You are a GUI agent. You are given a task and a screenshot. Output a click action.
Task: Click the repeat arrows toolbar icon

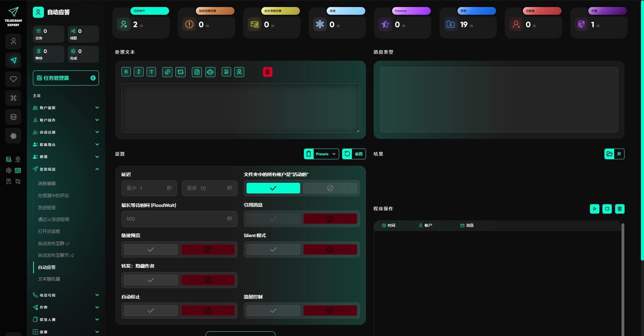[180, 72]
